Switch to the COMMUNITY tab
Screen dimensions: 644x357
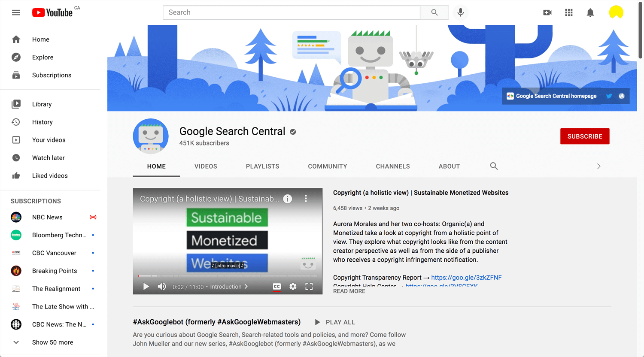pyautogui.click(x=328, y=166)
